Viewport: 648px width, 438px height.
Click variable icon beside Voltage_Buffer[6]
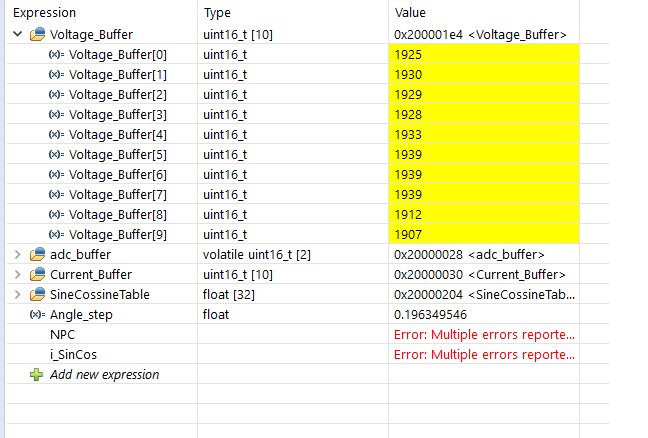point(56,174)
